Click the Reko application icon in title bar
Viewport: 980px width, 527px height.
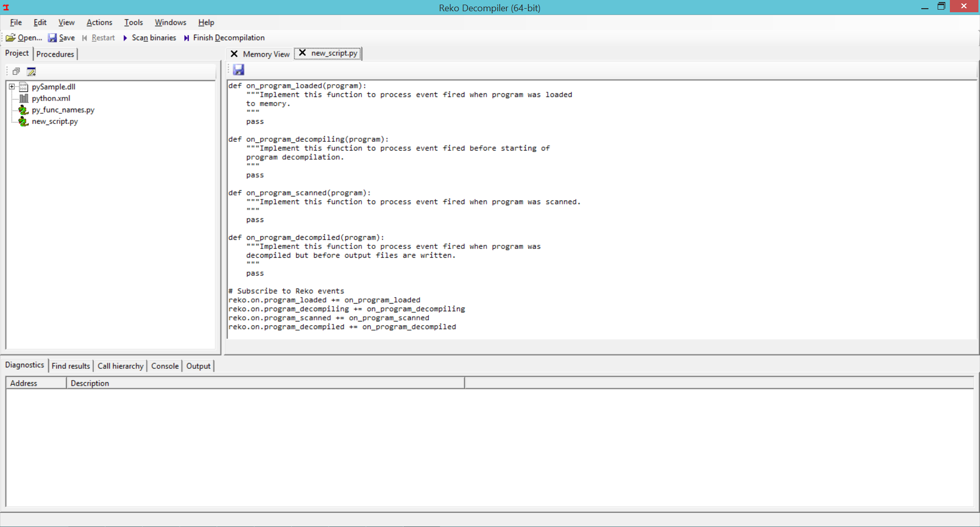6,7
